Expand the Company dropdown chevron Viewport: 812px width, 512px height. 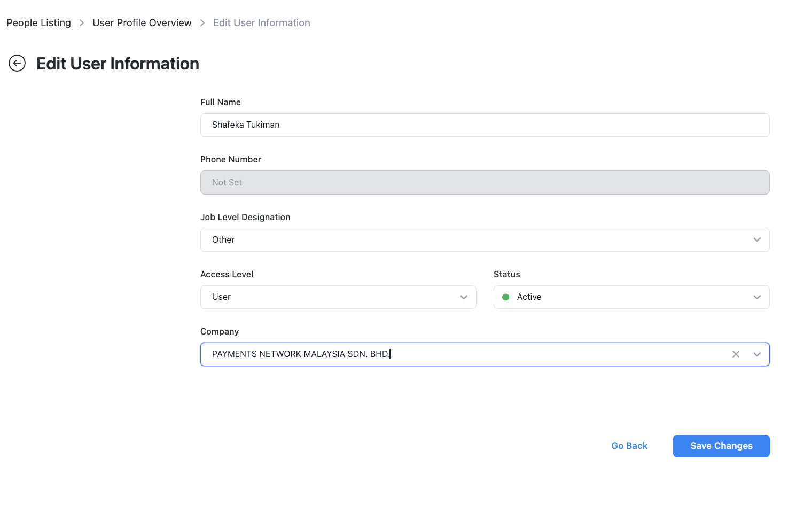tap(757, 354)
